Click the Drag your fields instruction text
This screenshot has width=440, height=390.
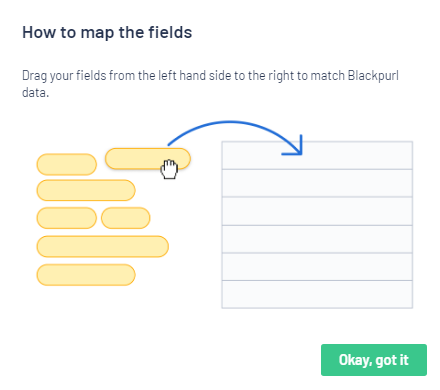coord(210,84)
